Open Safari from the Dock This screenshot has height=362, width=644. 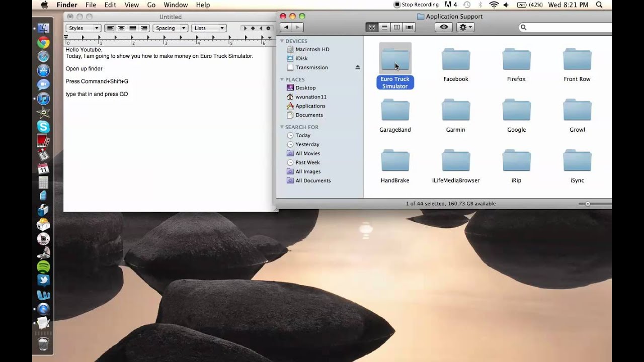click(43, 57)
